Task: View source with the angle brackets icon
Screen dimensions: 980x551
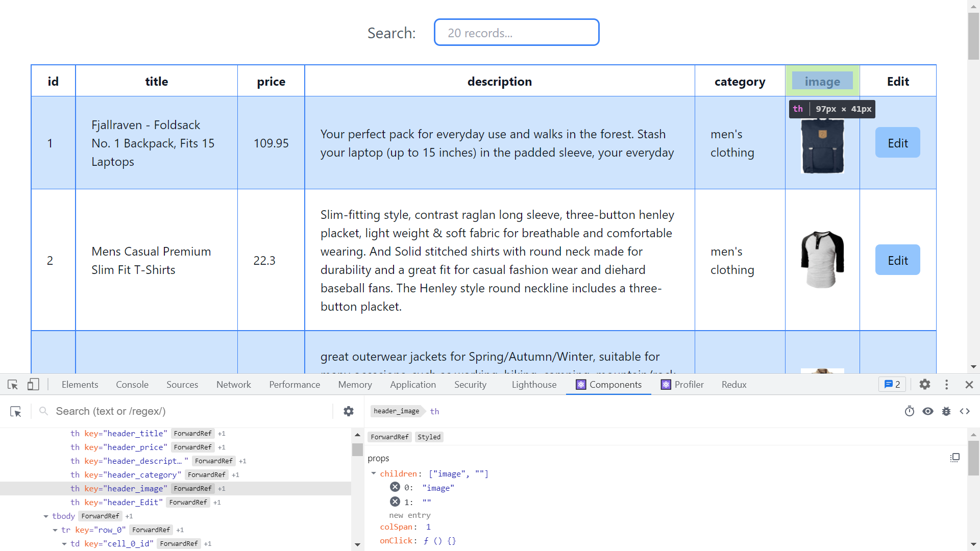Action: (x=965, y=411)
